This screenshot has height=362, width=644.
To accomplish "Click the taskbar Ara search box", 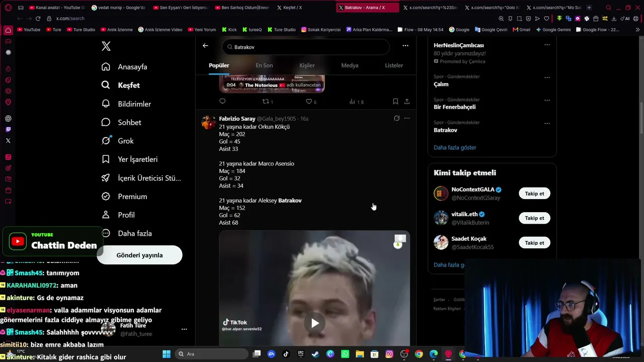I will point(211,354).
